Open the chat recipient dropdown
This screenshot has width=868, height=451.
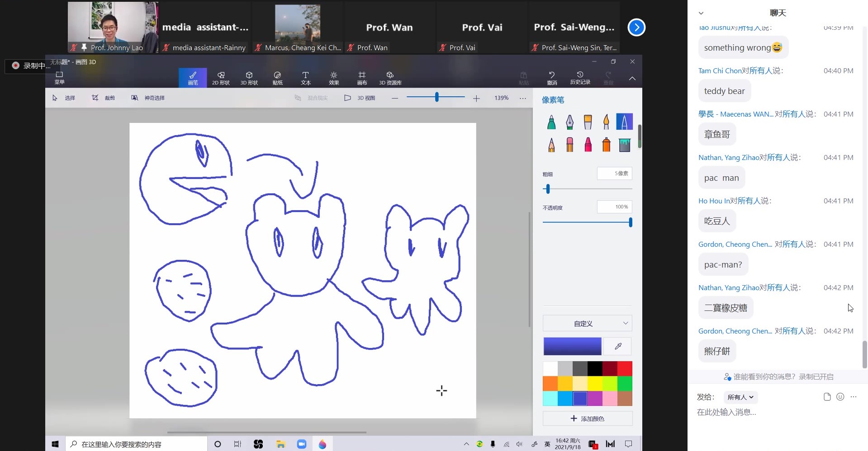click(740, 397)
